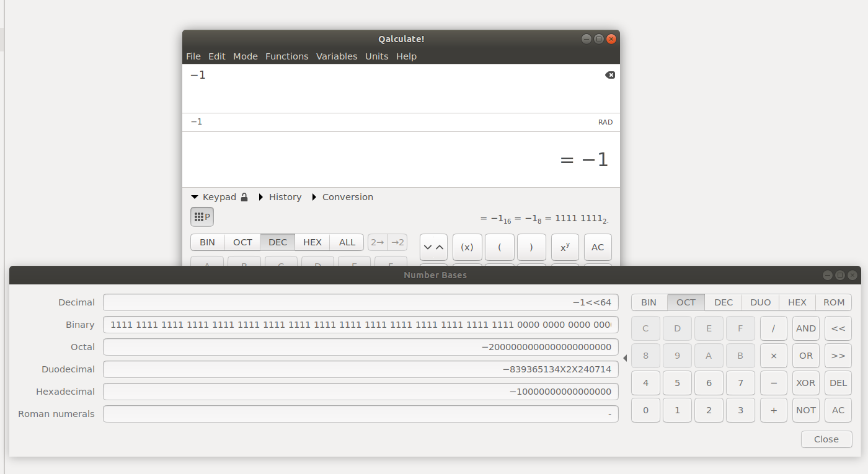Click the shift right >> button
This screenshot has width=868, height=474.
pyautogui.click(x=838, y=356)
